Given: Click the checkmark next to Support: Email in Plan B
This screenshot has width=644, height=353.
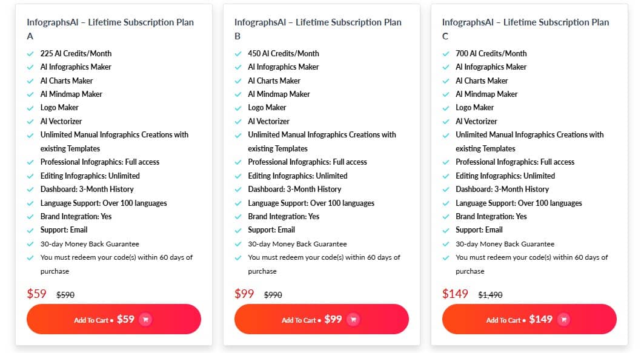Looking at the screenshot, I should click(238, 230).
